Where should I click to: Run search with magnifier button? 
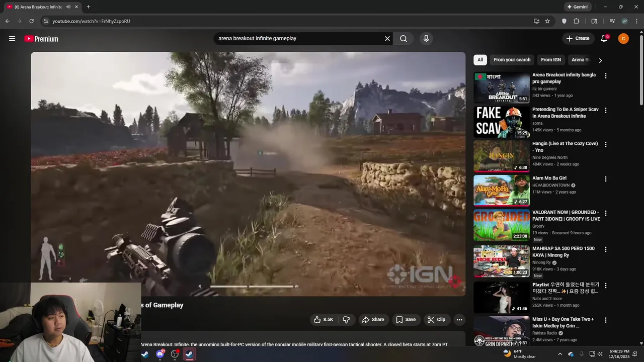point(404,39)
